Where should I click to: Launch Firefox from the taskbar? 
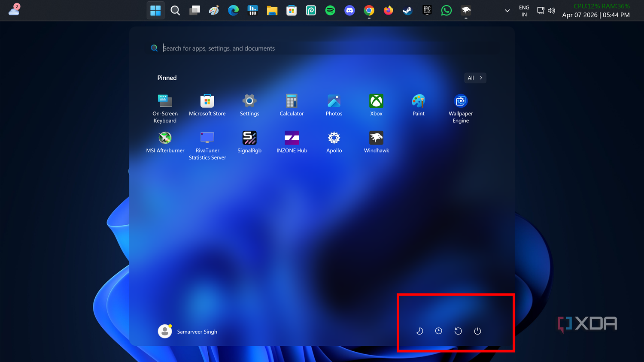point(388,10)
